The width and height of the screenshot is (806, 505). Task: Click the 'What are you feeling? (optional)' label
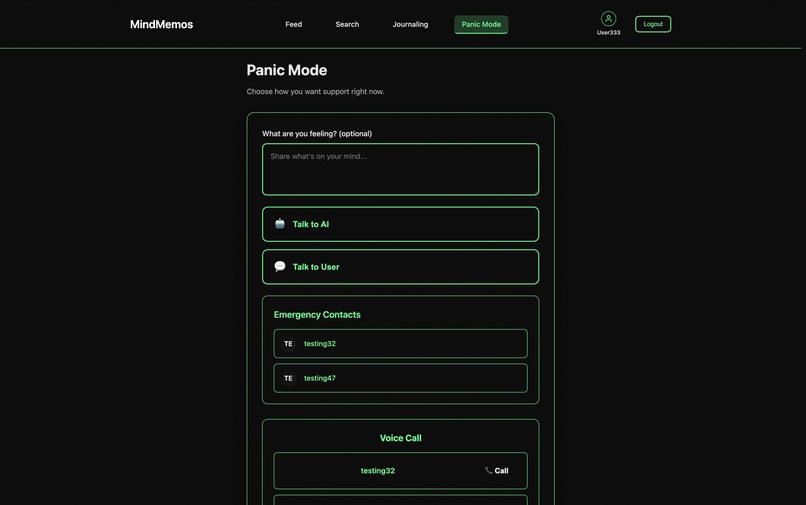click(317, 134)
